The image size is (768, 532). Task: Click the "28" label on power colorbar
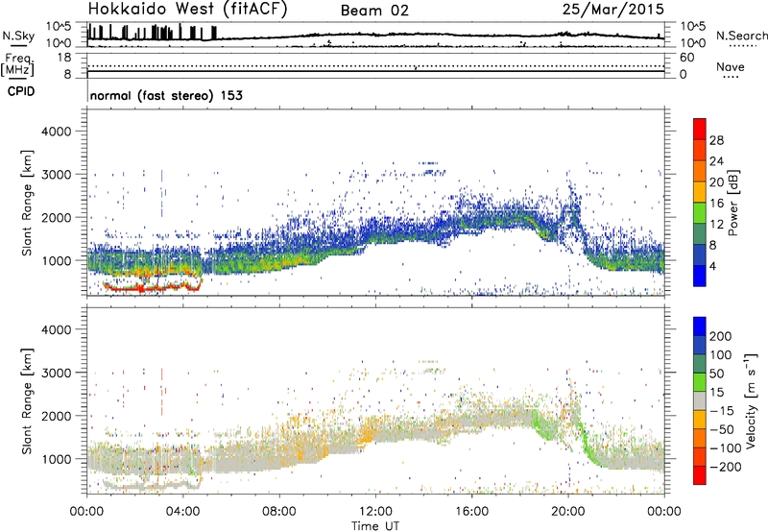716,140
